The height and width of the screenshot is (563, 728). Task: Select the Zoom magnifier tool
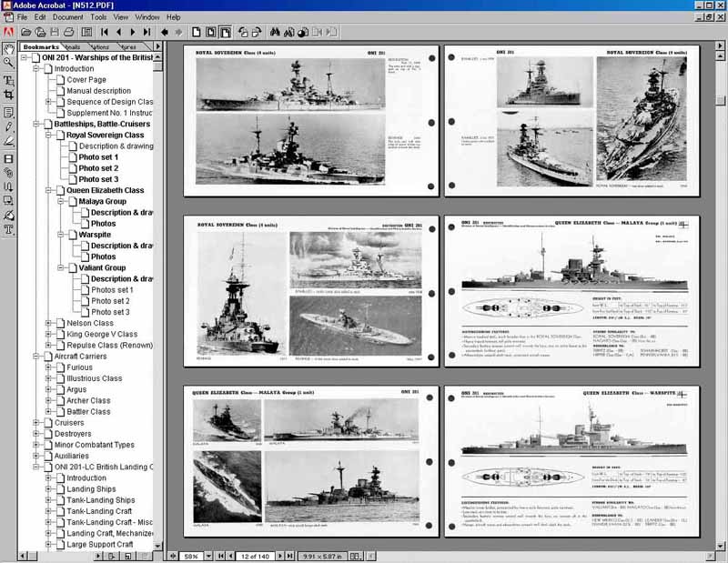pos(8,62)
